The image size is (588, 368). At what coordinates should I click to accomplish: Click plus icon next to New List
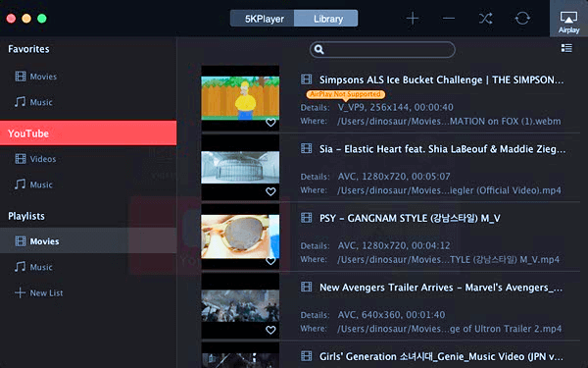pos(21,292)
